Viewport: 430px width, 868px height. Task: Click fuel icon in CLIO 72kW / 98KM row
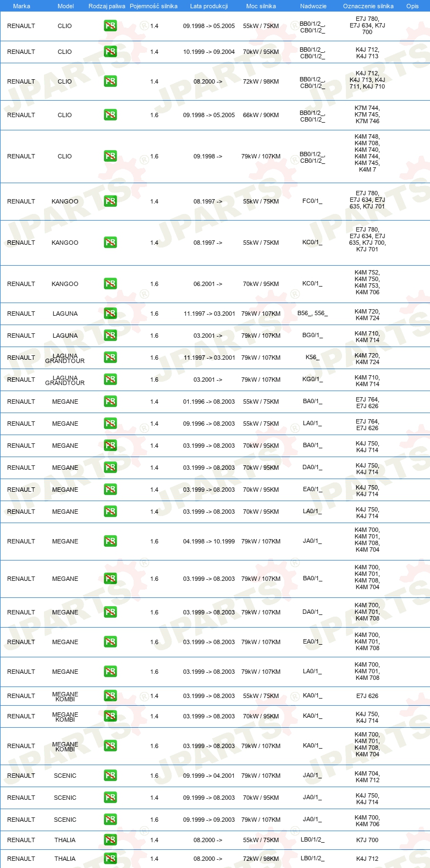pos(111,81)
